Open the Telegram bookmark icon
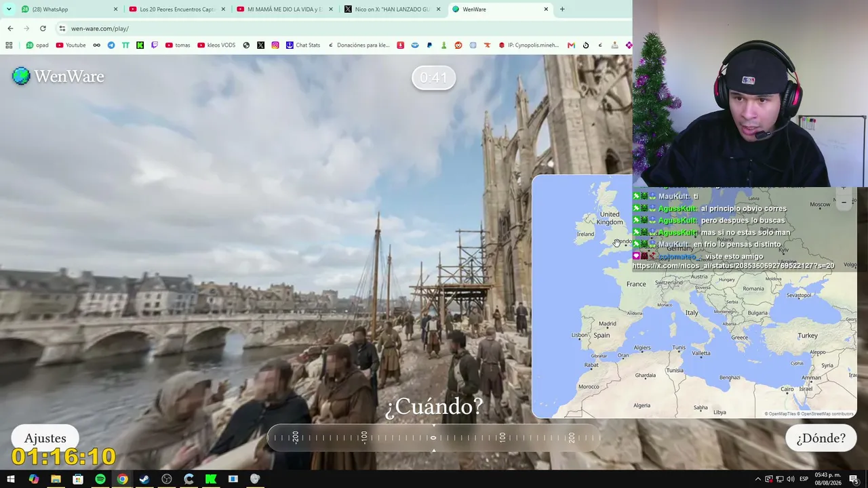868x488 pixels. pyautogui.click(x=111, y=45)
